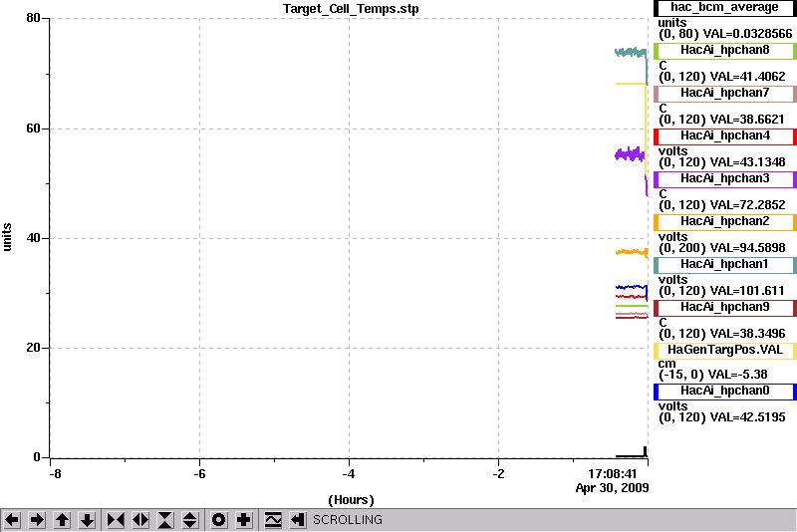797x532 pixels.
Task: Click the x-axis tick label -4
Action: pos(348,474)
